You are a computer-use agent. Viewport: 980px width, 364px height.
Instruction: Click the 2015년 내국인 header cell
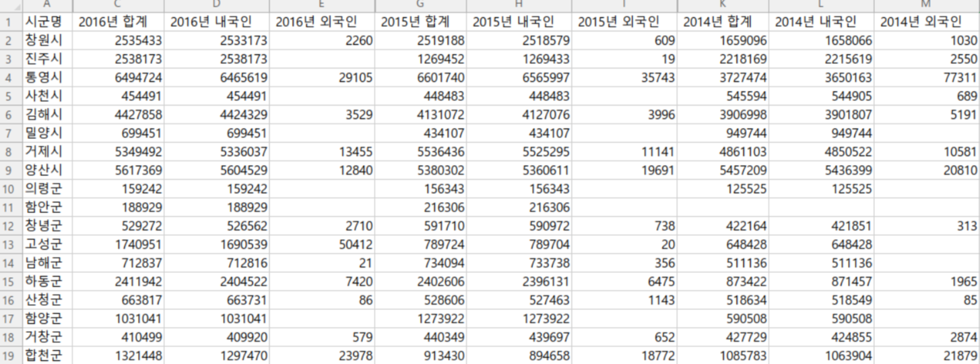tap(519, 22)
